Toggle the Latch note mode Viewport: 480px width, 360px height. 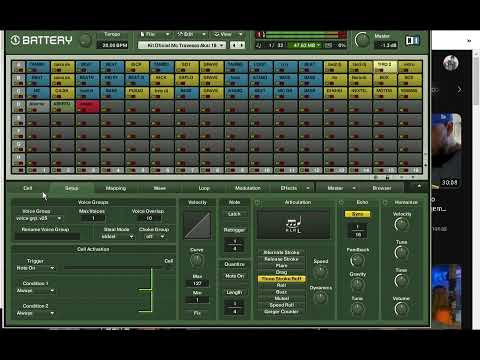point(234,214)
